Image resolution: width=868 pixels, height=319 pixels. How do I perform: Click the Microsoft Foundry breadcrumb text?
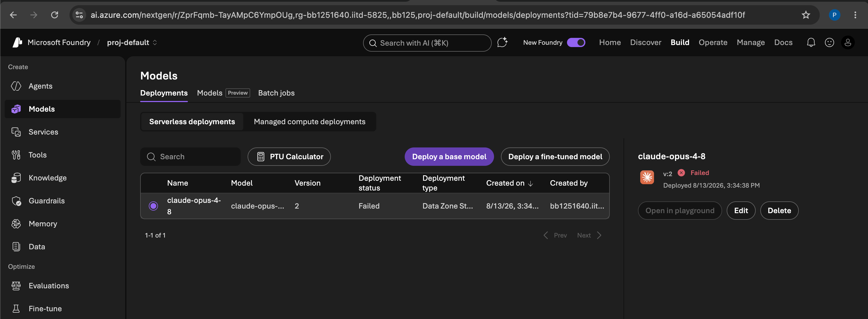59,42
